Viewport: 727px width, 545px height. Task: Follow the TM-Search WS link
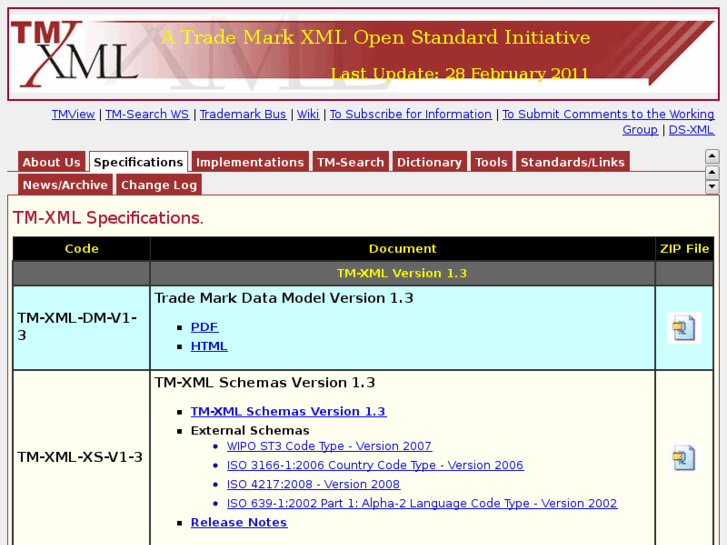[x=147, y=114]
